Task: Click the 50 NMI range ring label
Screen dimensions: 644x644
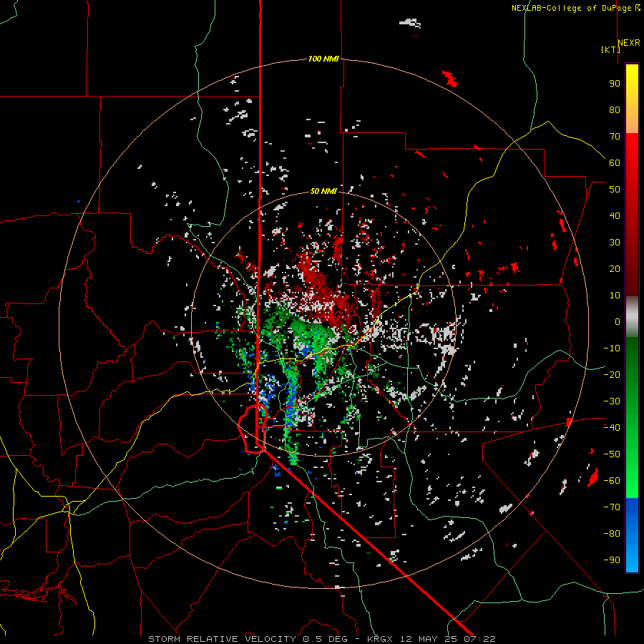Action: point(323,191)
